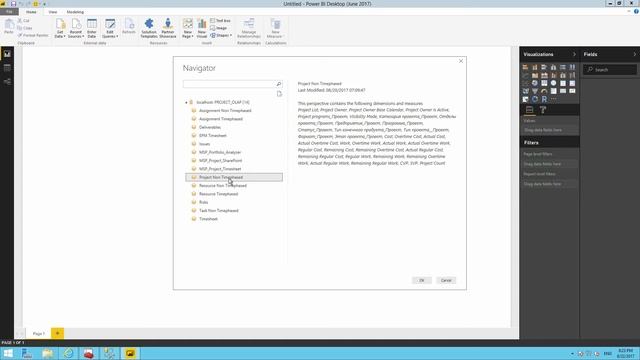Close the Navigator dialog with X
The image size is (640, 360).
[461, 61]
